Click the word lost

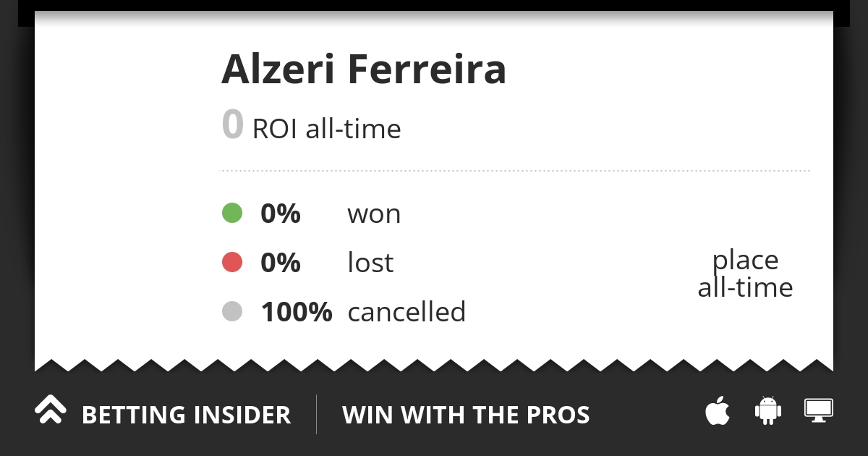370,262
